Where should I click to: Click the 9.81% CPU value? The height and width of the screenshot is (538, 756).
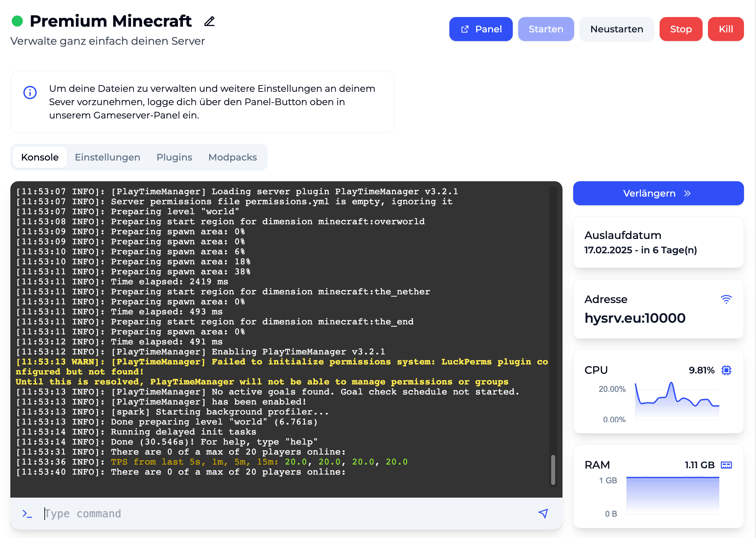[702, 370]
